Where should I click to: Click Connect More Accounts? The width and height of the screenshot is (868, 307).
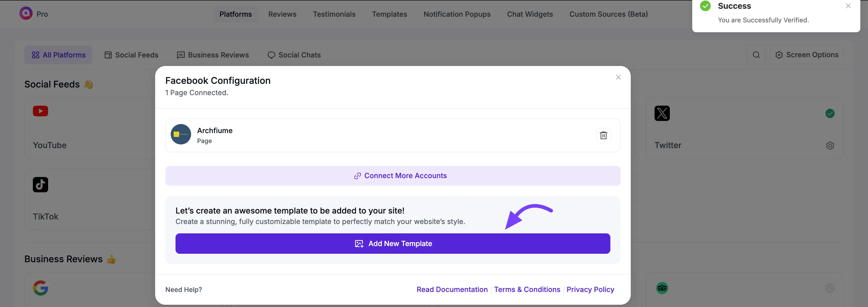tap(400, 176)
